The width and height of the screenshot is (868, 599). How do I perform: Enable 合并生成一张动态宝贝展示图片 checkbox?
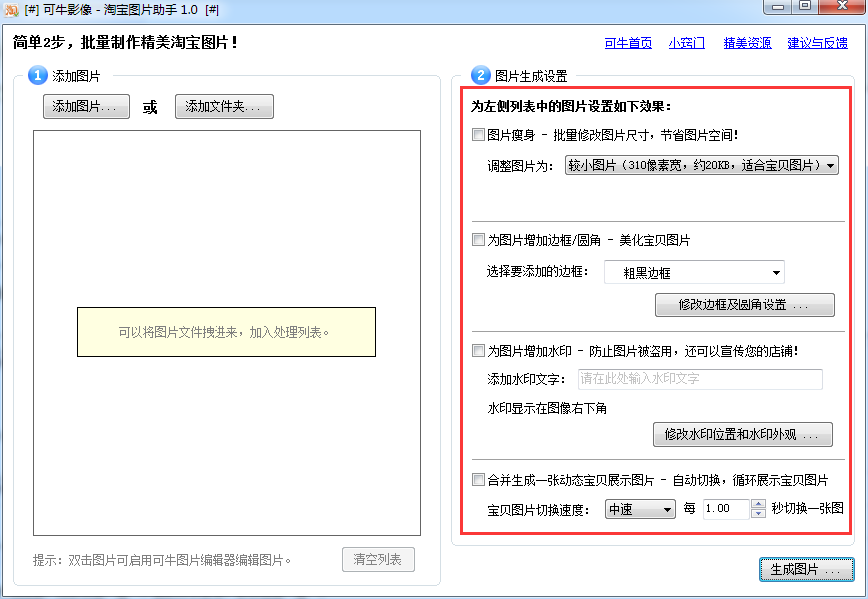[x=478, y=480]
